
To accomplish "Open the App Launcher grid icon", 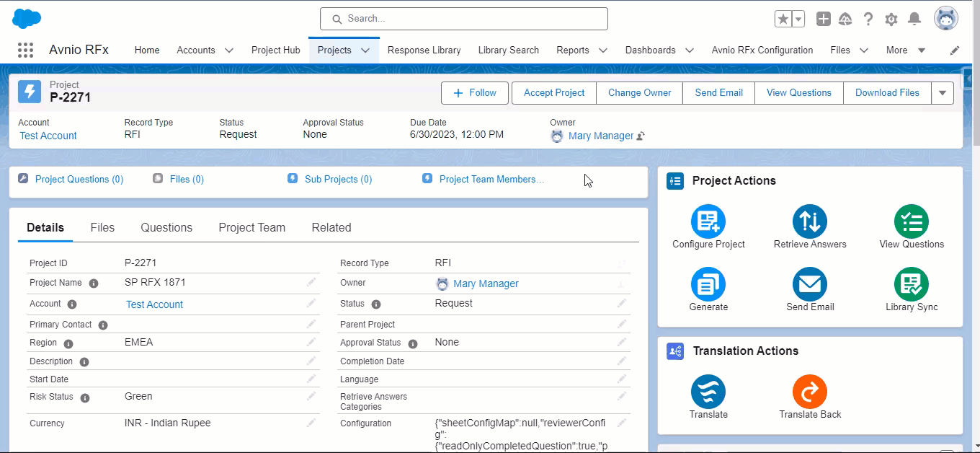I will 25,50.
